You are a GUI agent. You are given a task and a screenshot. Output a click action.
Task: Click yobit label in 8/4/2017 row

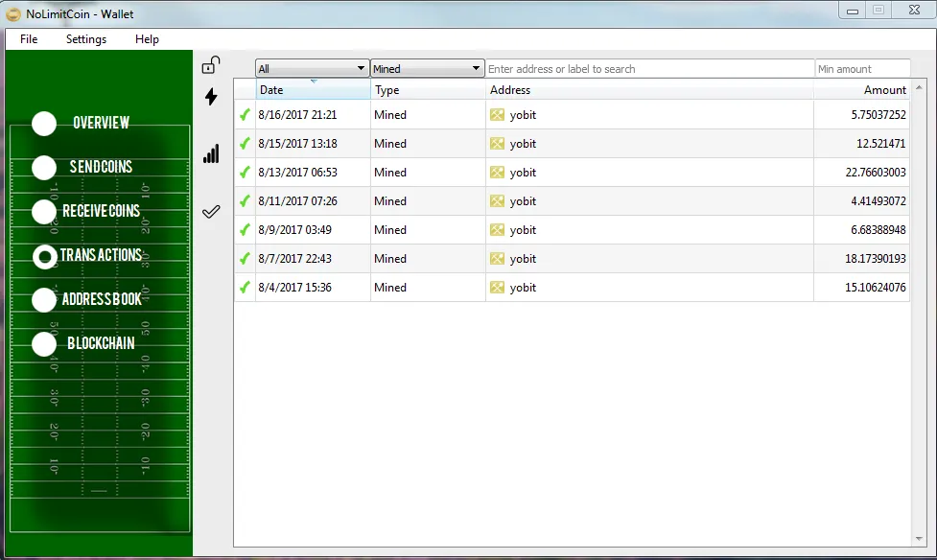click(x=523, y=287)
